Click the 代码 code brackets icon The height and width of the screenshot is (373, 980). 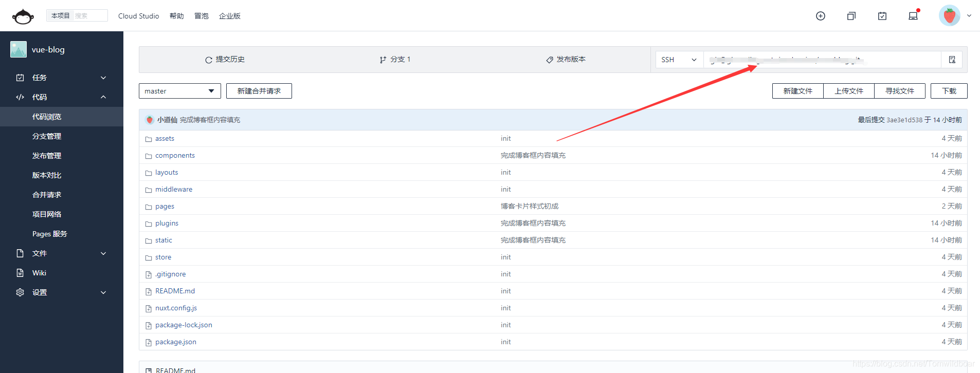coord(20,97)
